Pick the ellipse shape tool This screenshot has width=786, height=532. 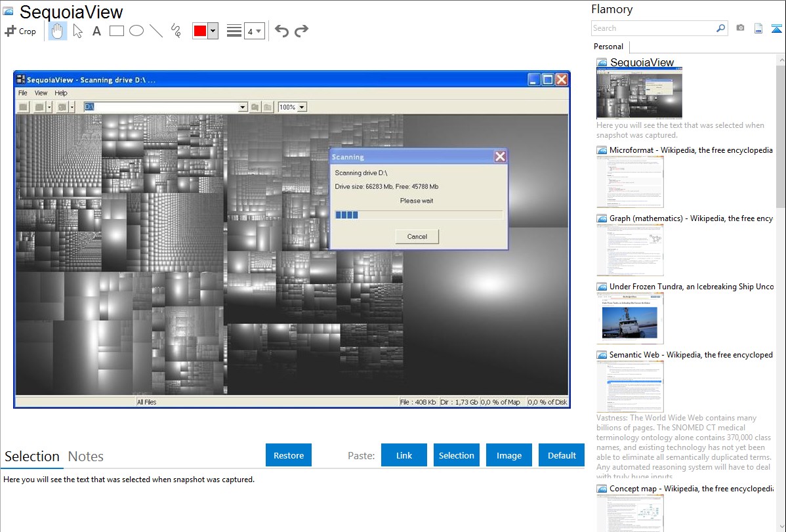click(x=136, y=31)
